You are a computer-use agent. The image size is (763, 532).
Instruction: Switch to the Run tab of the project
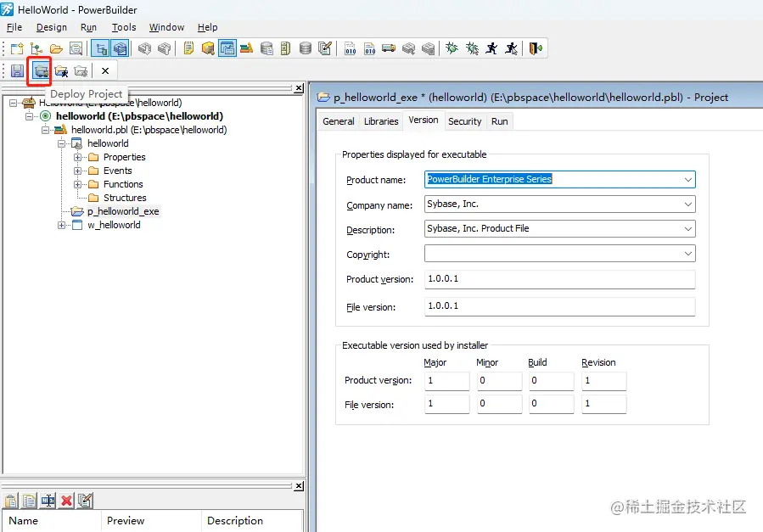click(x=500, y=121)
